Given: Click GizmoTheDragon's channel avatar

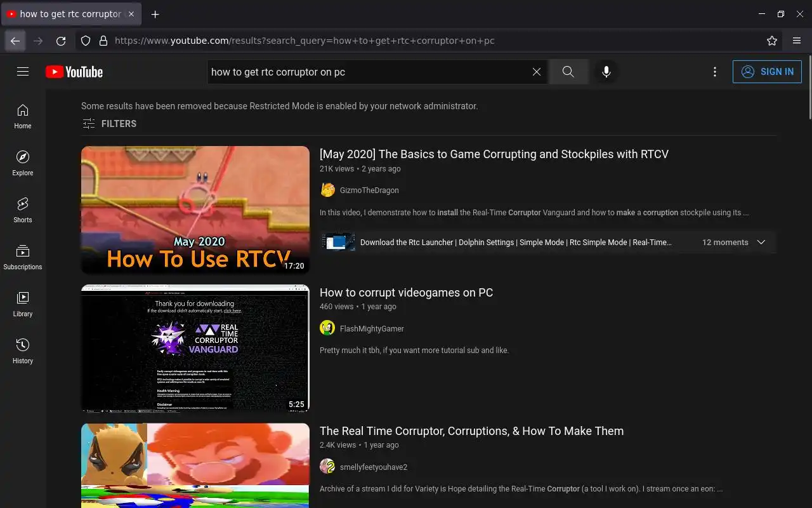Looking at the screenshot, I should pyautogui.click(x=327, y=190).
